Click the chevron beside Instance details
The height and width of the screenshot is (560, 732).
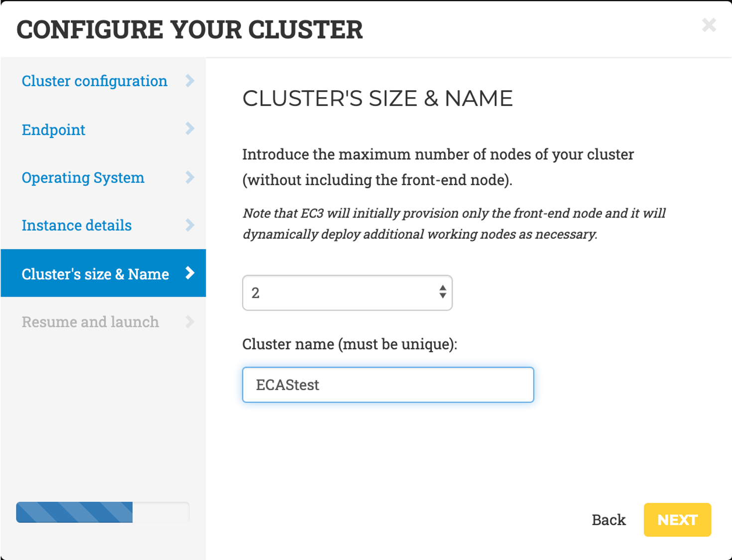(x=191, y=225)
